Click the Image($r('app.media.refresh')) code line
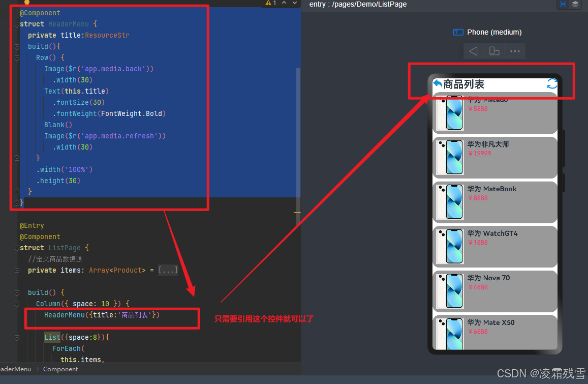Viewport: 588px width, 384px height. click(x=105, y=136)
